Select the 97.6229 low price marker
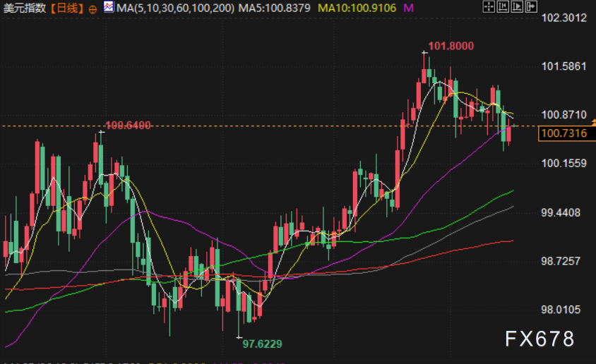Viewport: 596px width, 364px height. pyautogui.click(x=262, y=344)
